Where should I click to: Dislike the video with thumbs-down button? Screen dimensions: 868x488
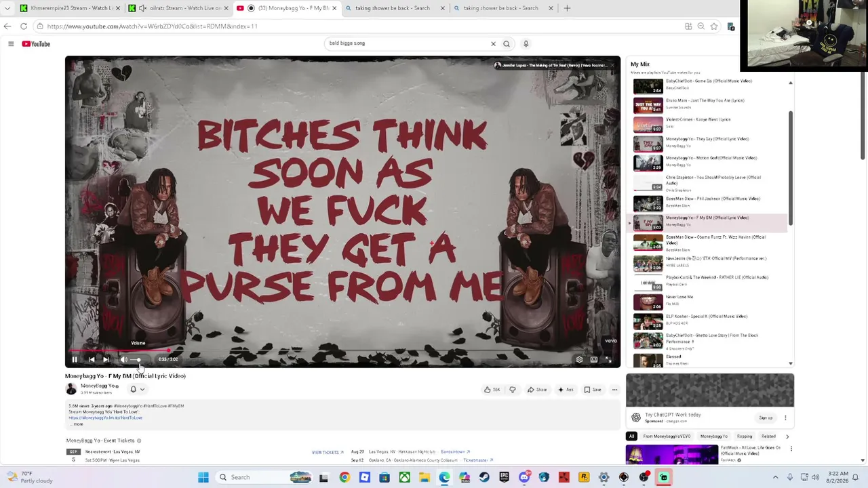pyautogui.click(x=513, y=390)
